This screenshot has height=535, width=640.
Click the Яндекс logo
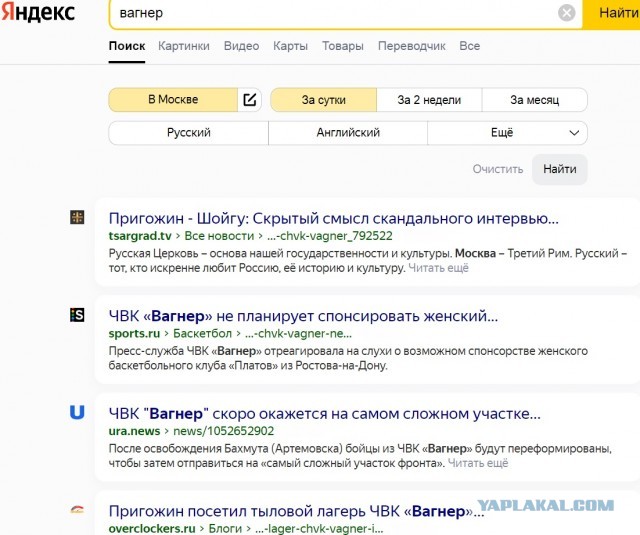click(x=38, y=12)
